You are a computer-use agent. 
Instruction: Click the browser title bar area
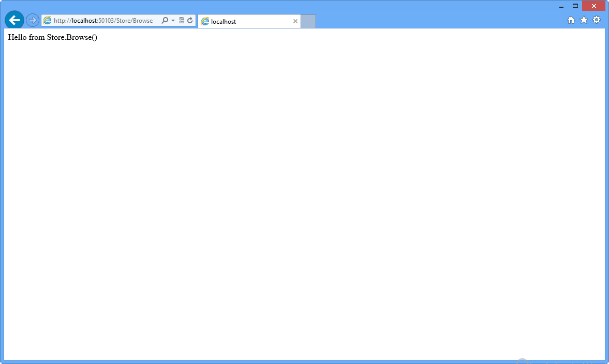click(x=414, y=6)
